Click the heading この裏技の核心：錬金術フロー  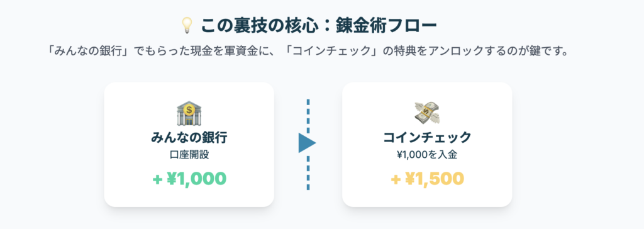319,26
